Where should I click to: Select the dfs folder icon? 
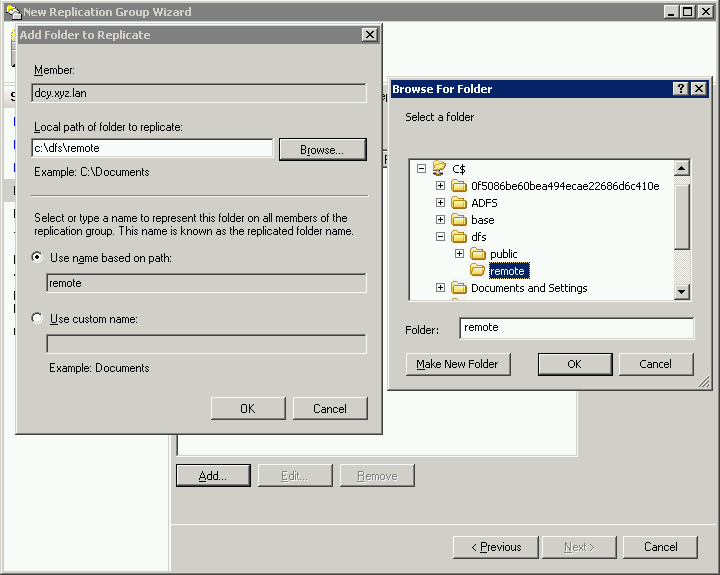click(x=459, y=237)
